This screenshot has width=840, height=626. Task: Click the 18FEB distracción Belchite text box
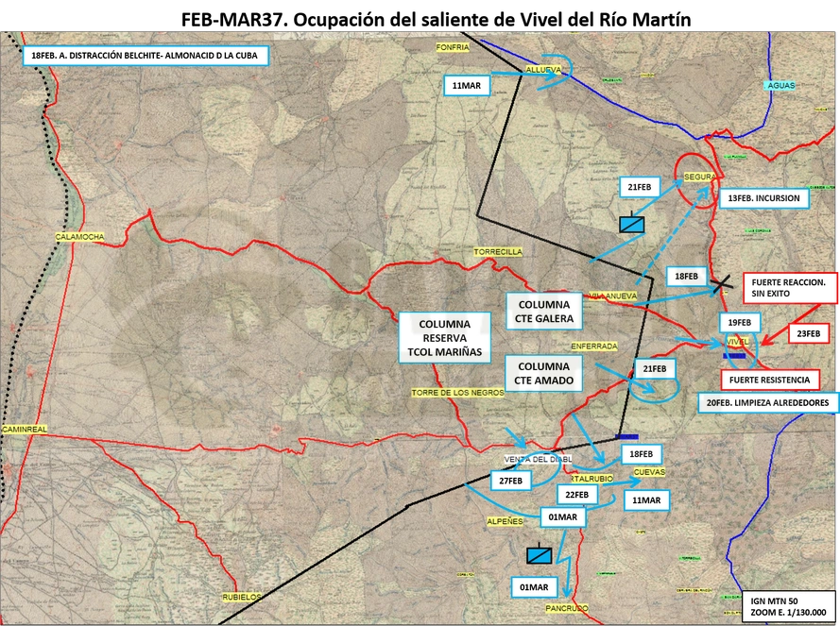point(145,56)
